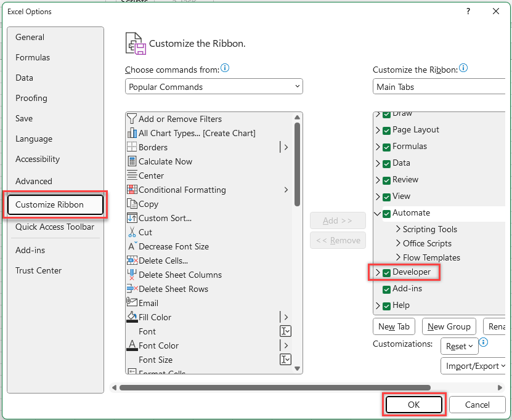
Task: Click the horizontal scrollbar at dialog bottom
Action: pyautogui.click(x=274, y=388)
